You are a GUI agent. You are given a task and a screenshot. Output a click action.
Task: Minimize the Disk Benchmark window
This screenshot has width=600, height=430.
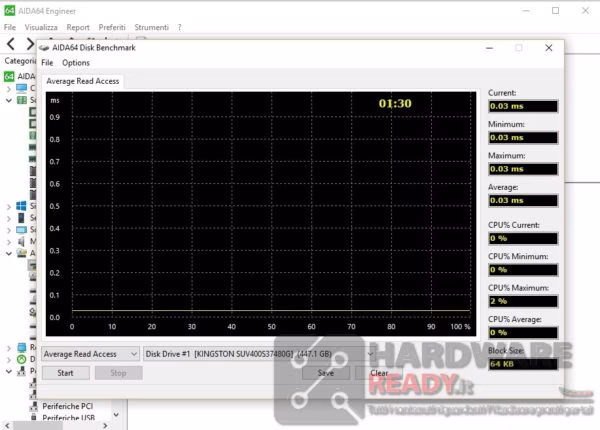[489, 48]
